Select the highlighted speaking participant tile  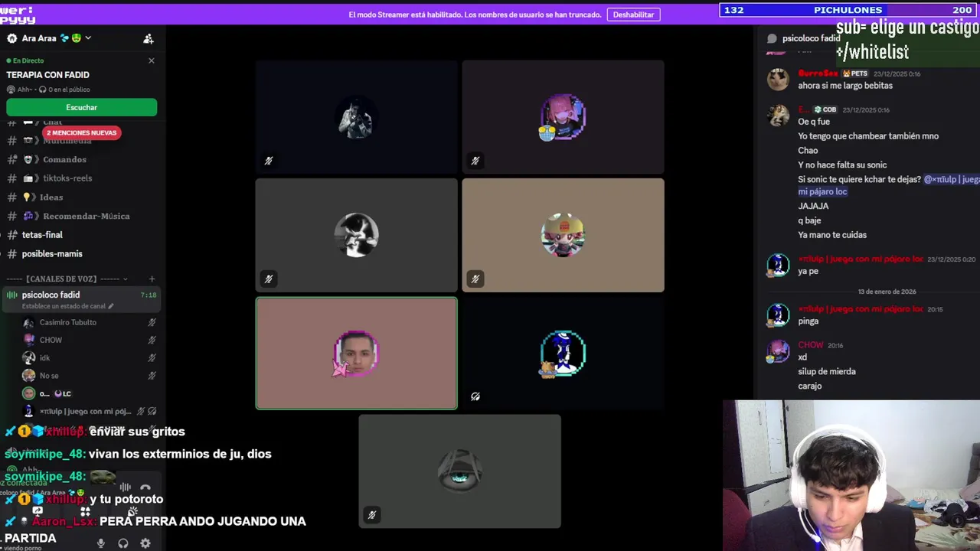[x=356, y=354]
